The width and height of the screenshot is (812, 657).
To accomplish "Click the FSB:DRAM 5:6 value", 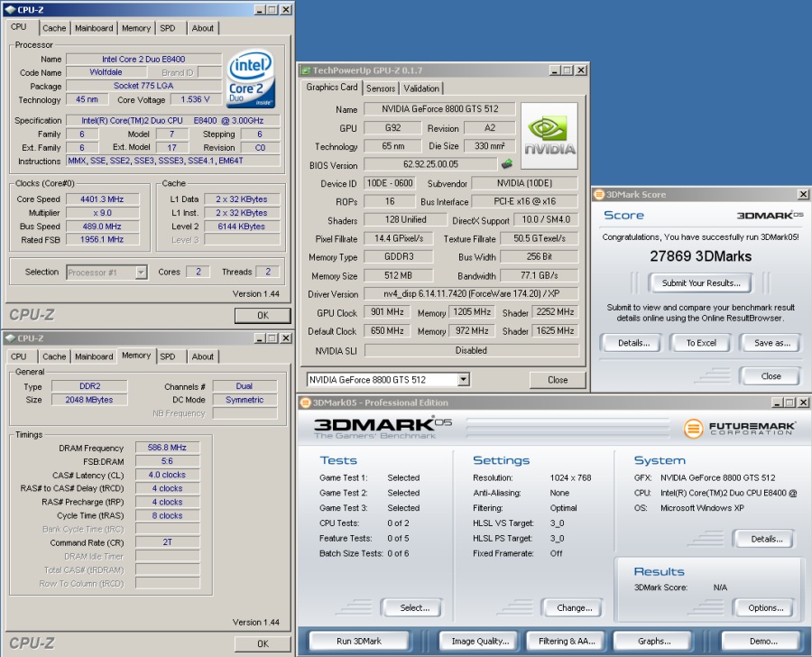I will tap(167, 461).
